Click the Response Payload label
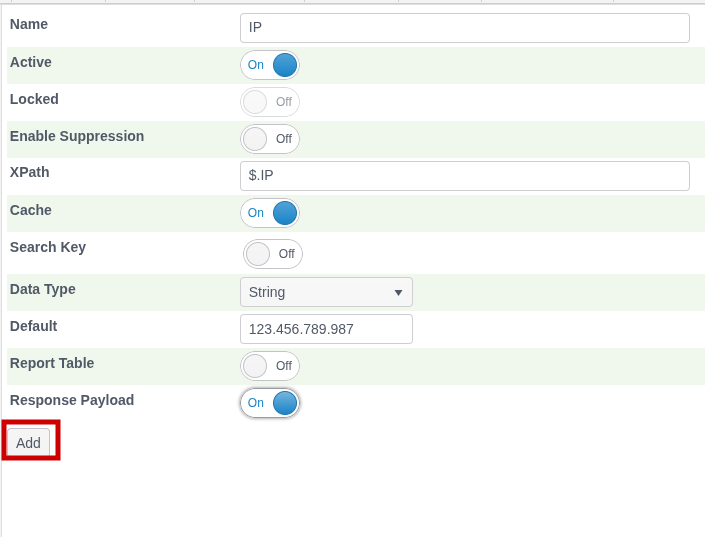This screenshot has height=537, width=705. [x=72, y=400]
